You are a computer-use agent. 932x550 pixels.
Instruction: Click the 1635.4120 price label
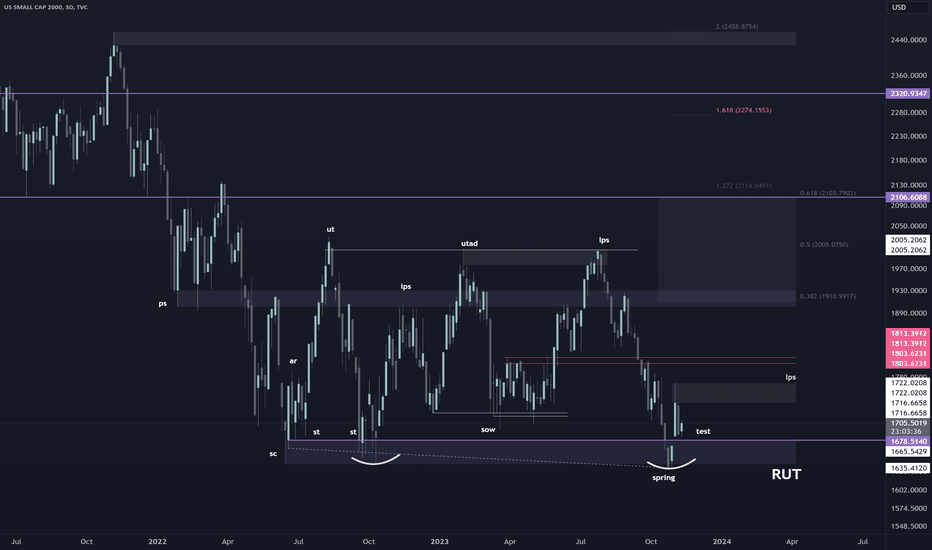pos(908,469)
